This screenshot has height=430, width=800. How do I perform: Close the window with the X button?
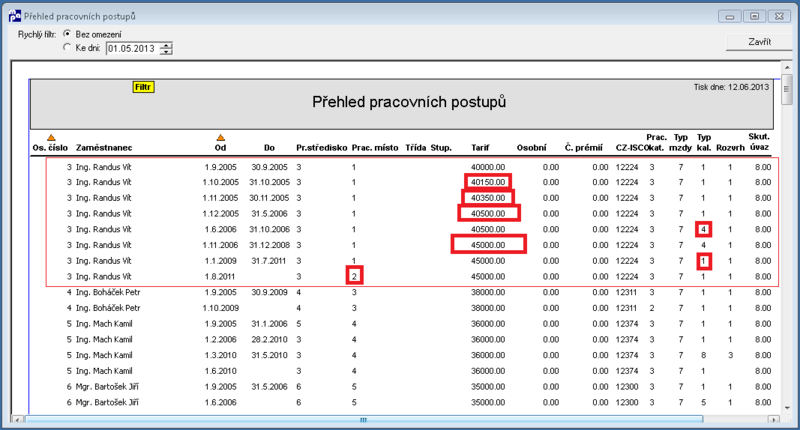pyautogui.click(x=779, y=16)
